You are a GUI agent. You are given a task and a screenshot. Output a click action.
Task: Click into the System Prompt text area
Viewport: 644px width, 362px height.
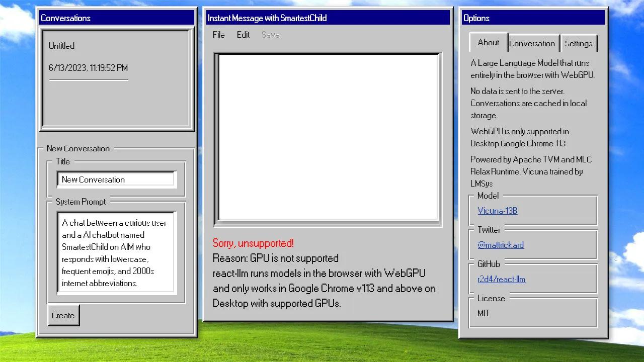[116, 252]
